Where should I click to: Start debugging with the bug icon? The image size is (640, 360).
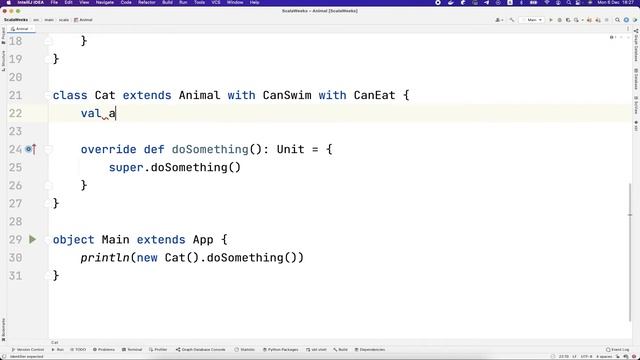[560, 20]
